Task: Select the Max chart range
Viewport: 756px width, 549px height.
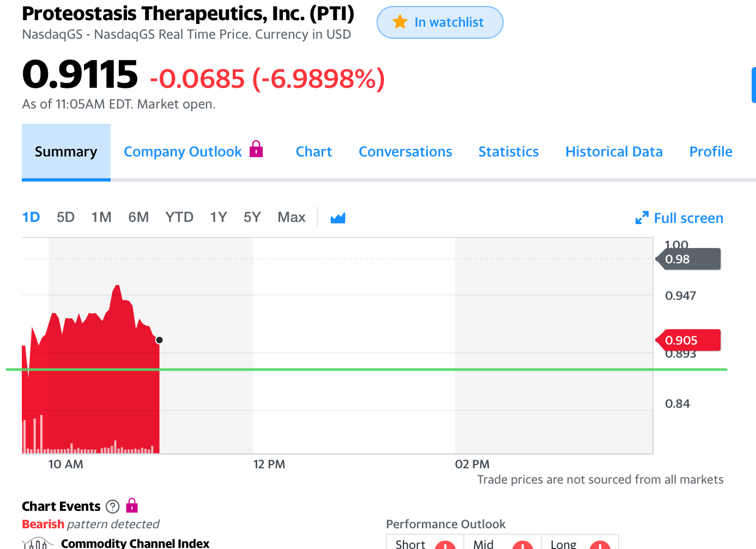Action: tap(292, 218)
